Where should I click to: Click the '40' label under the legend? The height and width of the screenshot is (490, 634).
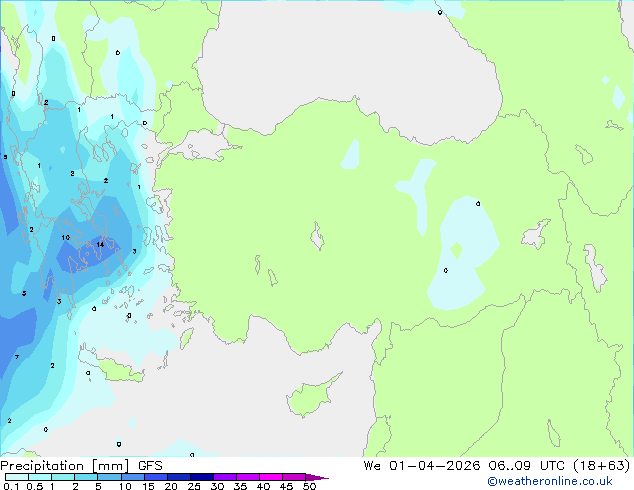263,486
